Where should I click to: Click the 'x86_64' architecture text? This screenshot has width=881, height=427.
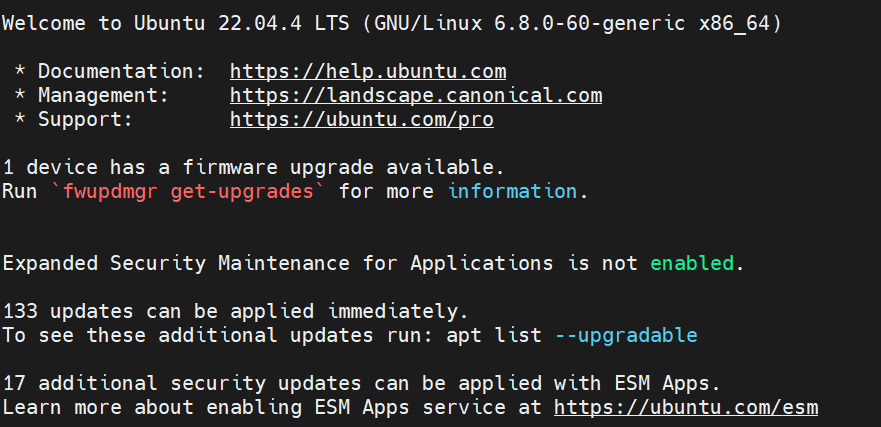click(x=734, y=24)
